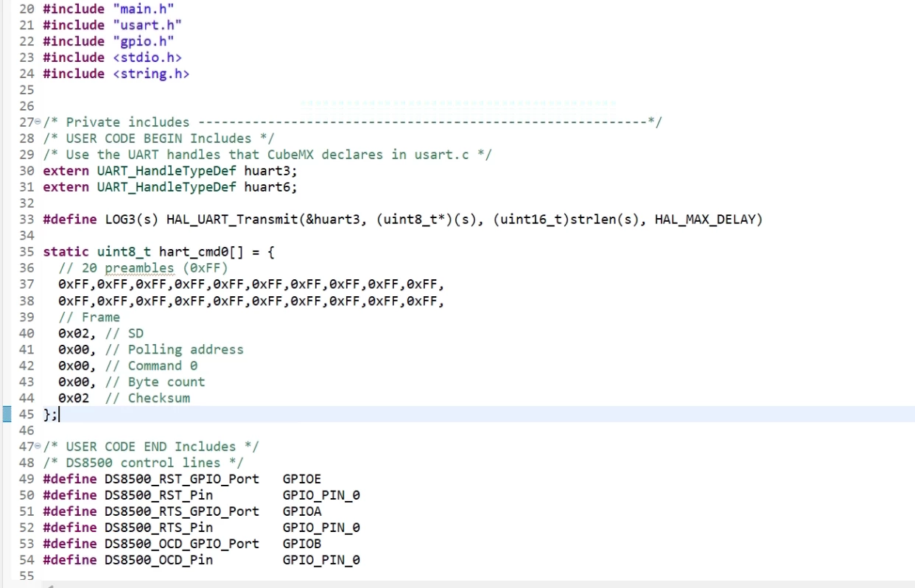Click the huart6 extern declaration
This screenshot has height=588, width=915.
click(170, 187)
